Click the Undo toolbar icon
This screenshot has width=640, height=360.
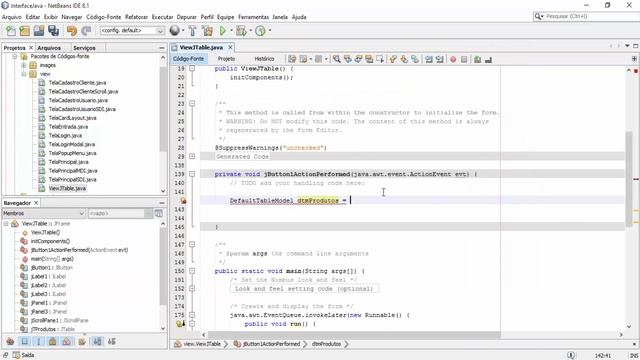(x=72, y=31)
